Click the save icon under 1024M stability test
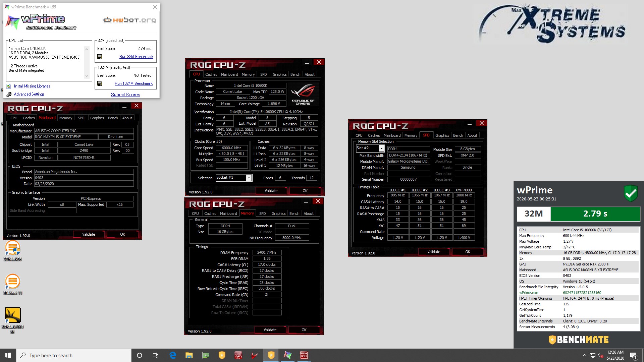644x362 pixels. coord(100,83)
